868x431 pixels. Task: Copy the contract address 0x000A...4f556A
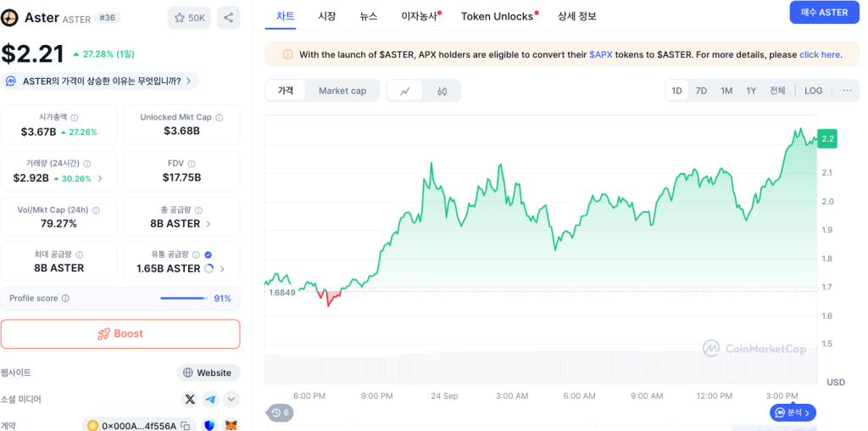(x=186, y=426)
